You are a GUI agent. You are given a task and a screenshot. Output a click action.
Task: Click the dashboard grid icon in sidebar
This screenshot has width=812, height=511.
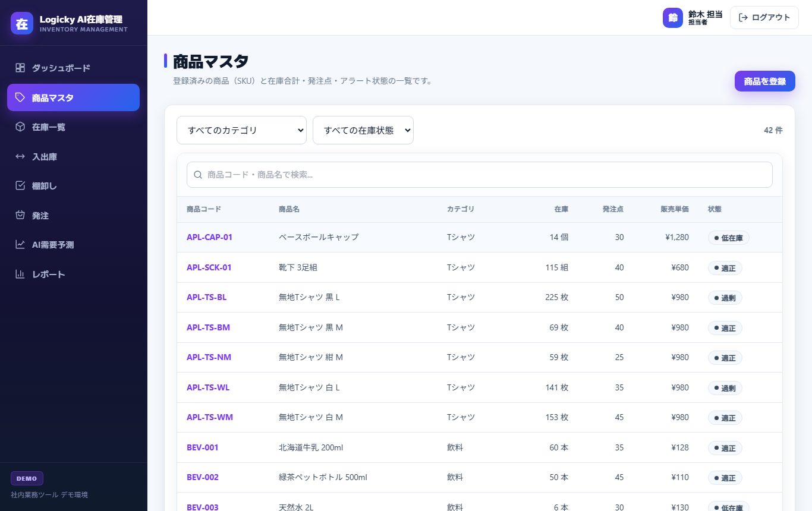click(x=20, y=68)
